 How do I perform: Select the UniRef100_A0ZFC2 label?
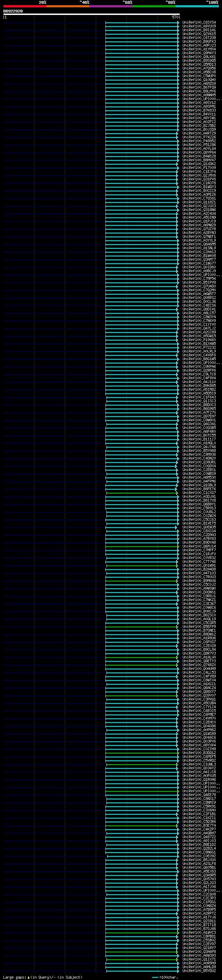[199, 122]
